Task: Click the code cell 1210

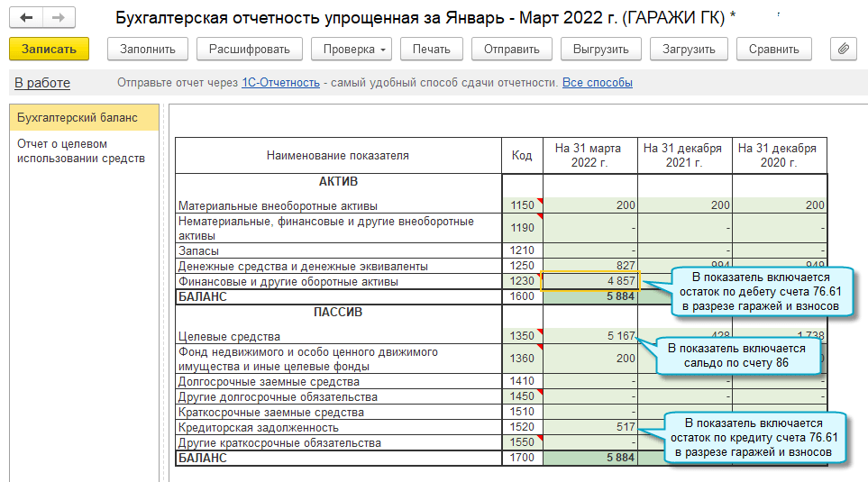Action: pyautogui.click(x=522, y=250)
